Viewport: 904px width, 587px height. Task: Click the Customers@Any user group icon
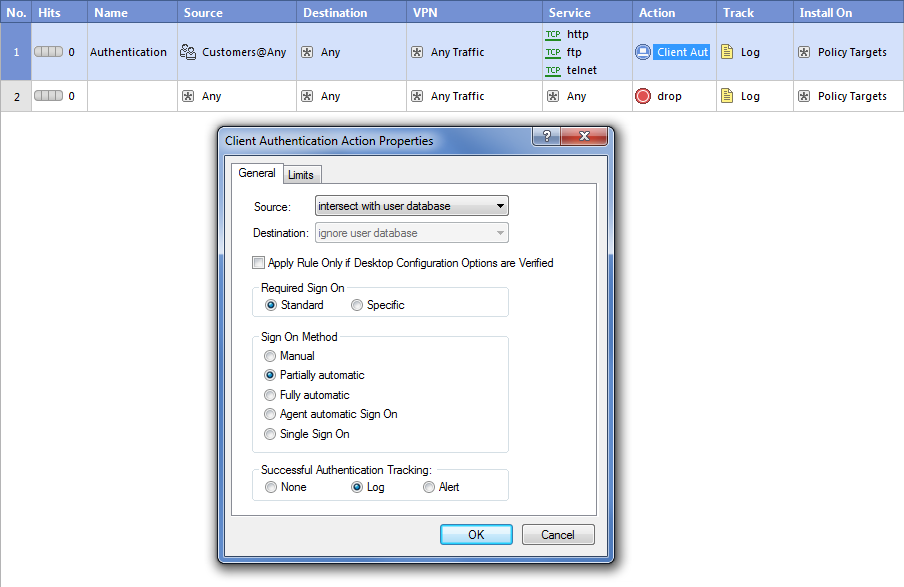pyautogui.click(x=188, y=52)
